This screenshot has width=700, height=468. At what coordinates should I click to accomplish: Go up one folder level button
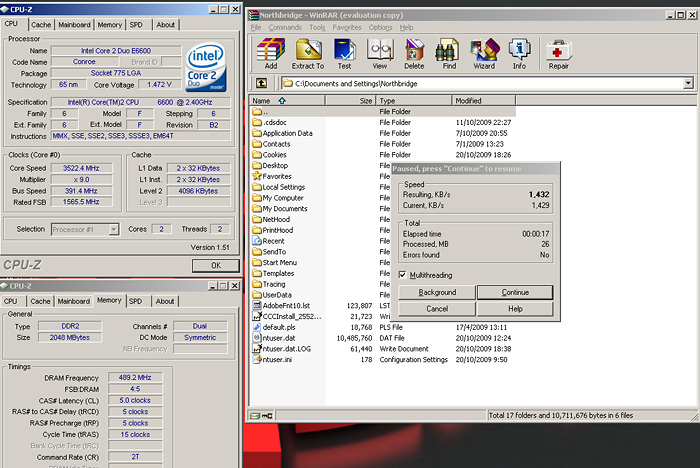point(261,83)
